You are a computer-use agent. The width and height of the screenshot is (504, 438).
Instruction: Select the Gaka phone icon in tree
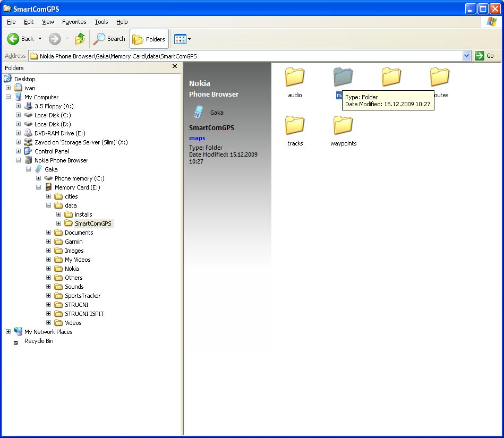coord(39,169)
